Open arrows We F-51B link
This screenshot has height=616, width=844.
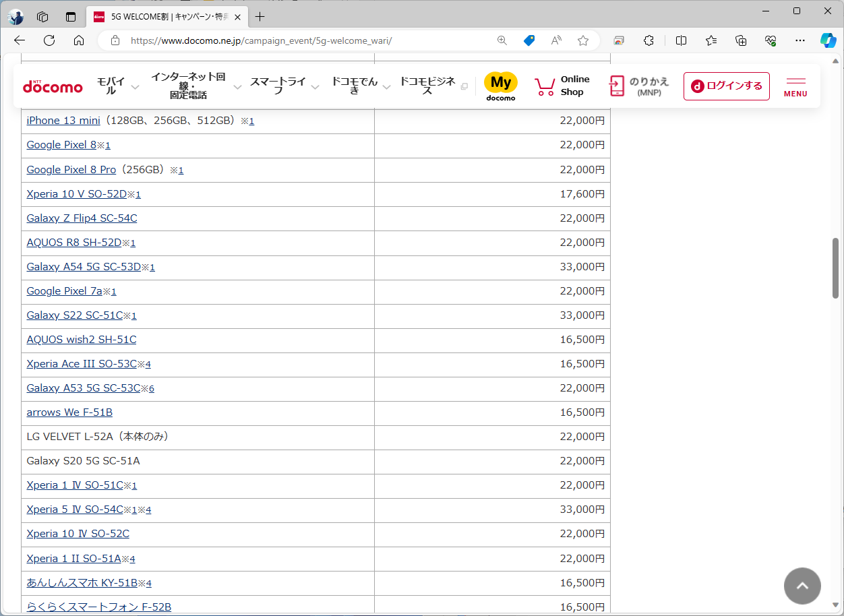tap(69, 412)
